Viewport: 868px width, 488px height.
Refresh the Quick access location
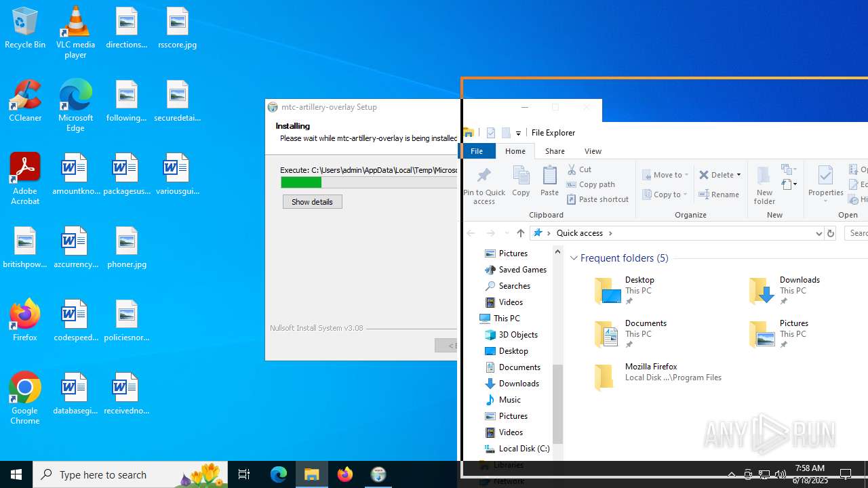830,233
